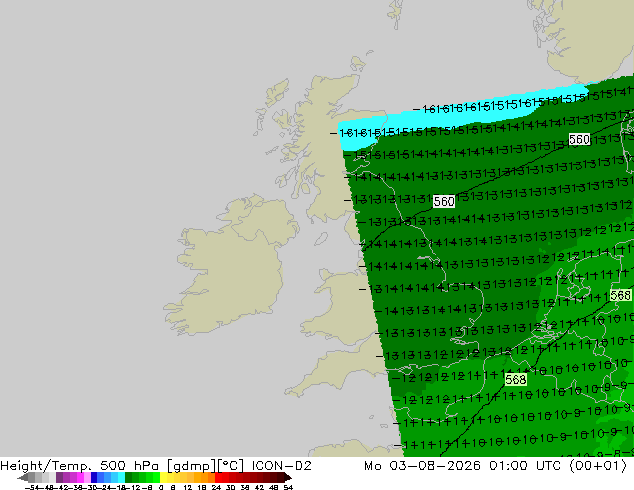Click the 560 contour label near map center
The height and width of the screenshot is (490, 634).
click(x=444, y=201)
